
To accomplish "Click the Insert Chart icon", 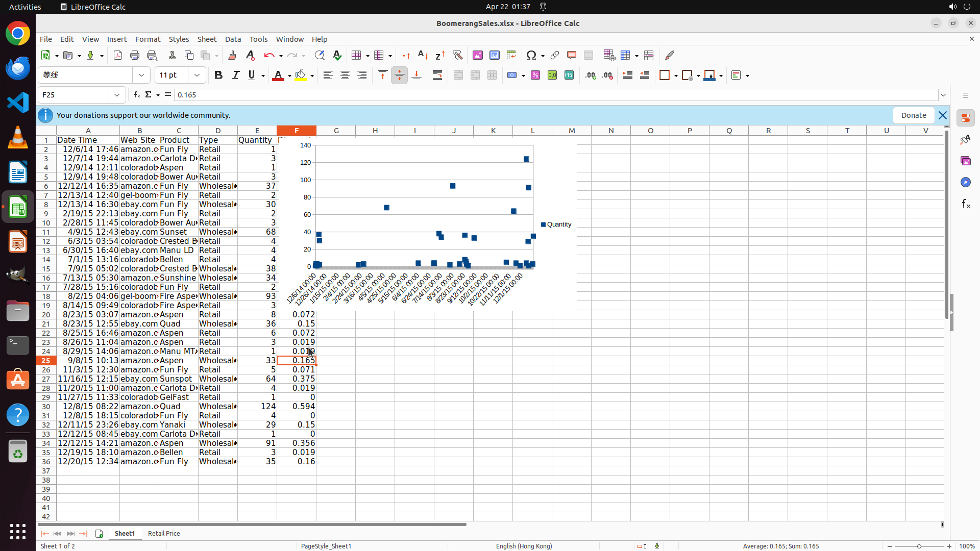I will [494, 55].
